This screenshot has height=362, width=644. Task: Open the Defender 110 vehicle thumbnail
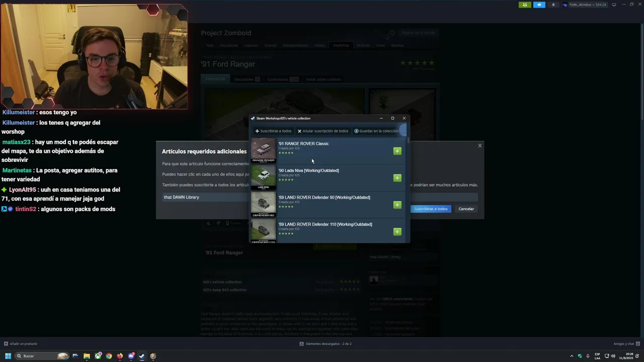coord(263,231)
